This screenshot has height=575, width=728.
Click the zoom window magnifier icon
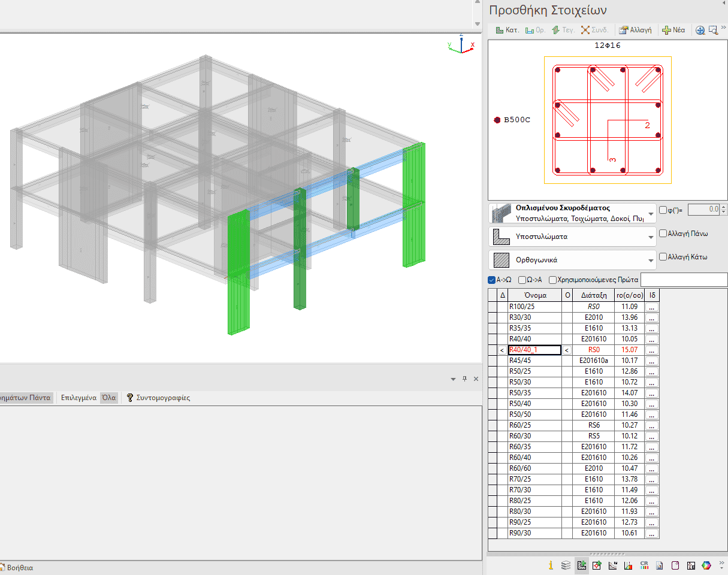[712, 30]
